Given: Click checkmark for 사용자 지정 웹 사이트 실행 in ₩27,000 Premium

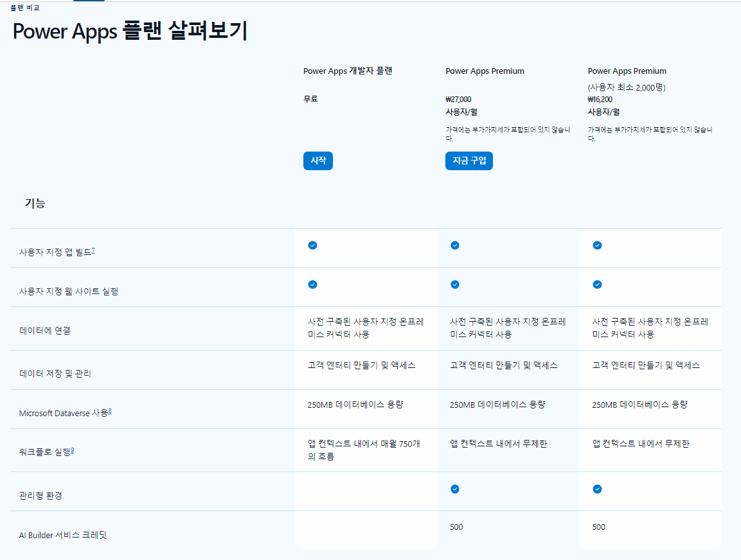Looking at the screenshot, I should [454, 284].
